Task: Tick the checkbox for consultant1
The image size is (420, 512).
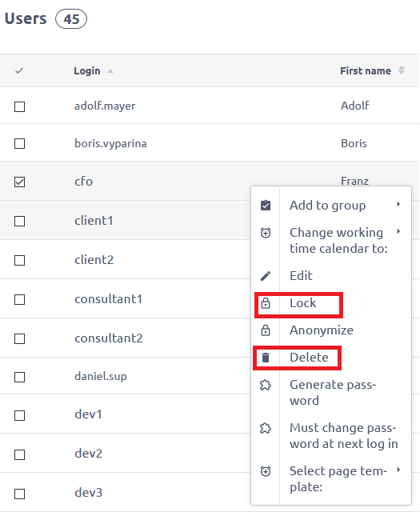Action: pyautogui.click(x=19, y=299)
